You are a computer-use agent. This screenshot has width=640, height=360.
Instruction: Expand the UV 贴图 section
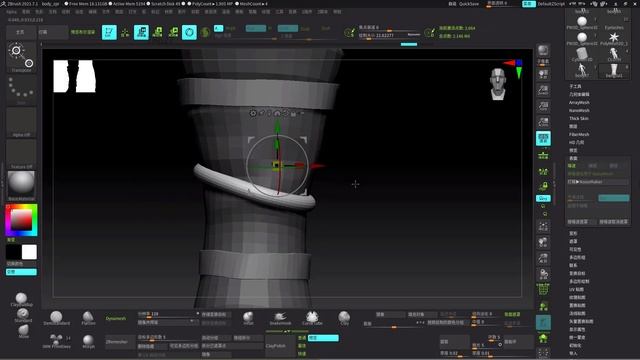[577, 289]
